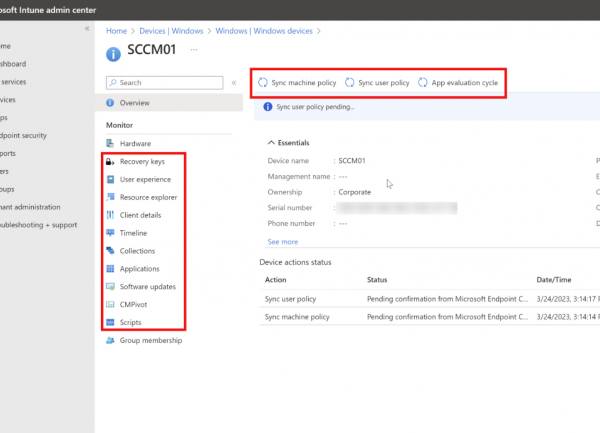Click the Sync user policy icon
This screenshot has height=433, width=600.
pos(350,83)
